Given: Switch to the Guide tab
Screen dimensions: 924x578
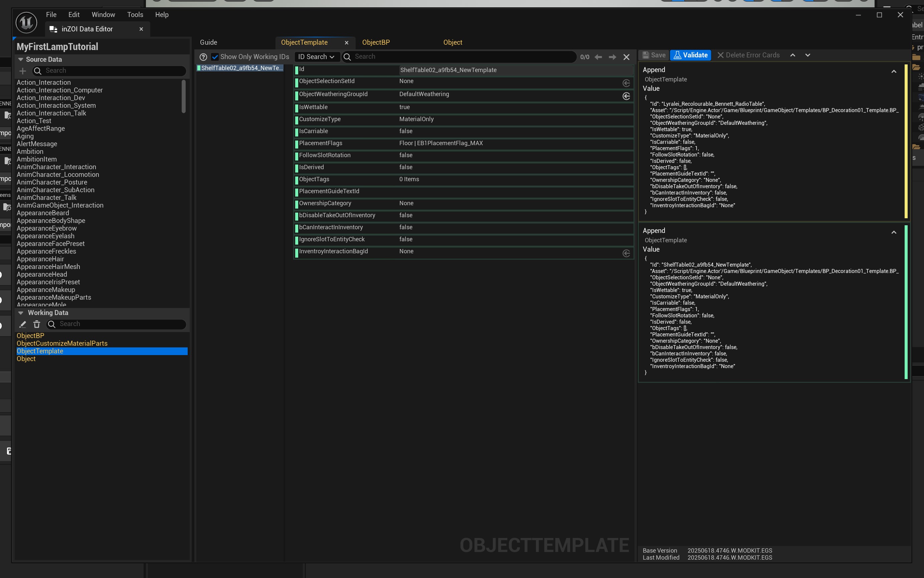Looking at the screenshot, I should pyautogui.click(x=208, y=42).
